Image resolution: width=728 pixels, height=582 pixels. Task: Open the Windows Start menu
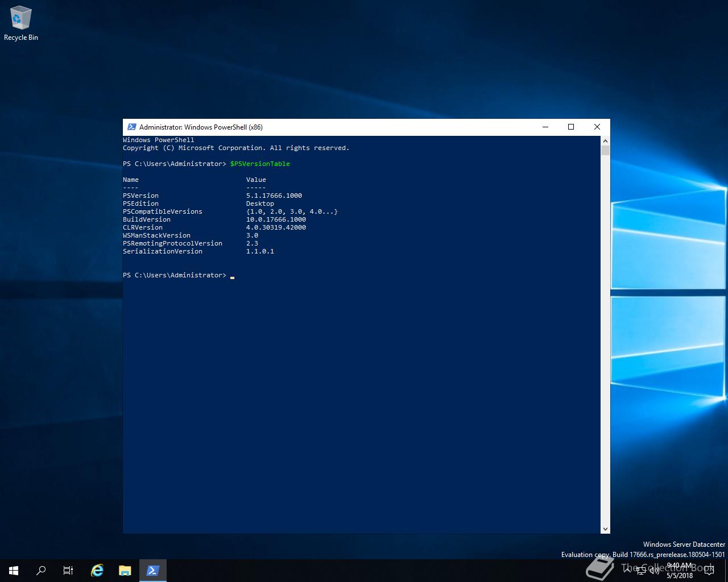pyautogui.click(x=14, y=571)
